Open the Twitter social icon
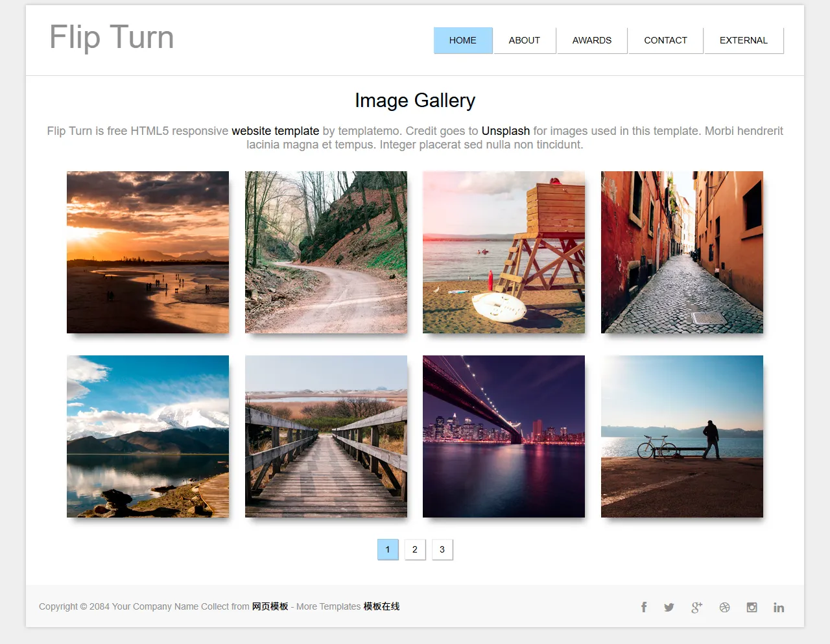The width and height of the screenshot is (830, 644). (669, 607)
